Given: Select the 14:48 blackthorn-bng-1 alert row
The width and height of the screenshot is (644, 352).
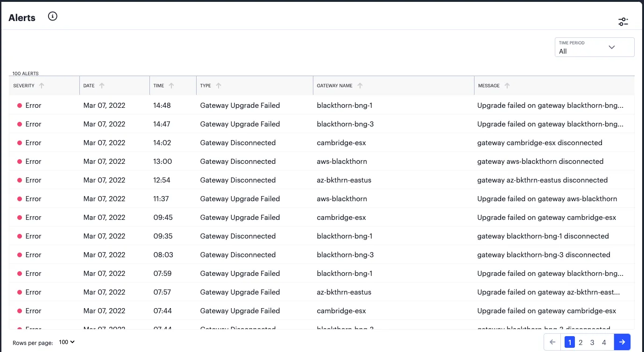Looking at the screenshot, I should click(322, 106).
